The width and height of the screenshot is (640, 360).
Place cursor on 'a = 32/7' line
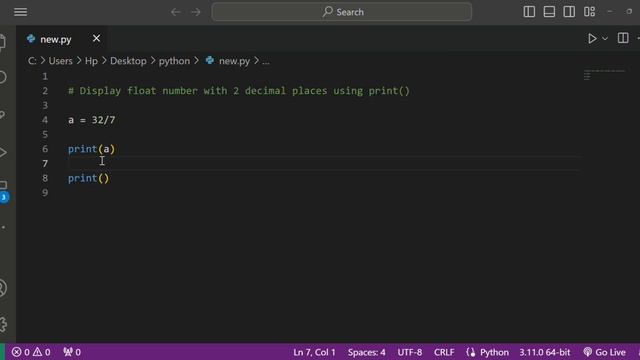[x=91, y=120]
